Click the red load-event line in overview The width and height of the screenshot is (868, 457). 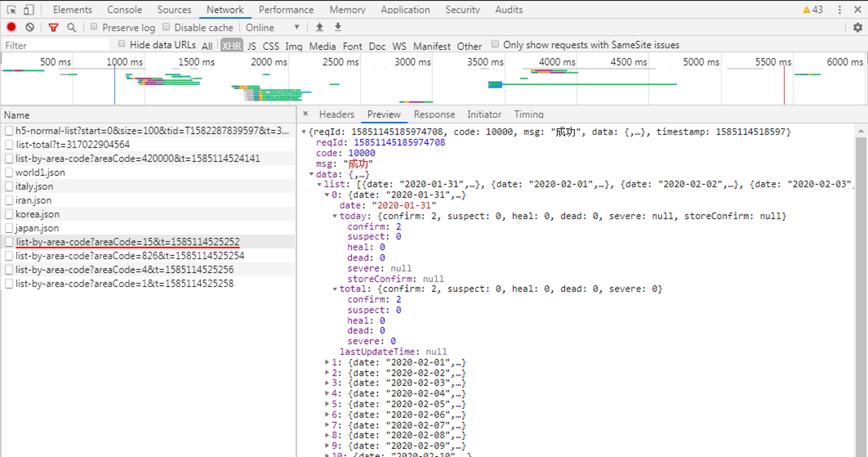point(784,85)
